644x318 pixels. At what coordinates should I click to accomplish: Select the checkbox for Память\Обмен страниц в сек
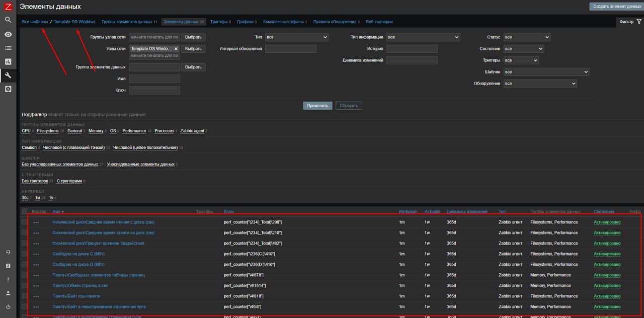click(x=25, y=285)
